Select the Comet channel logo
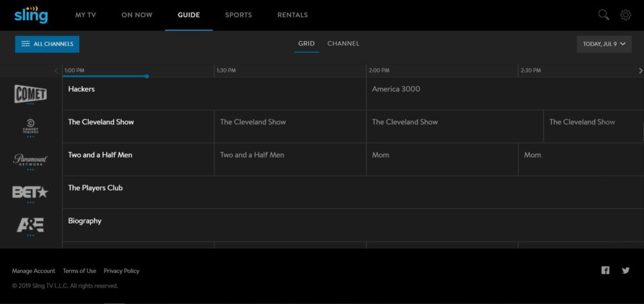This screenshot has height=304, width=644. [31, 94]
